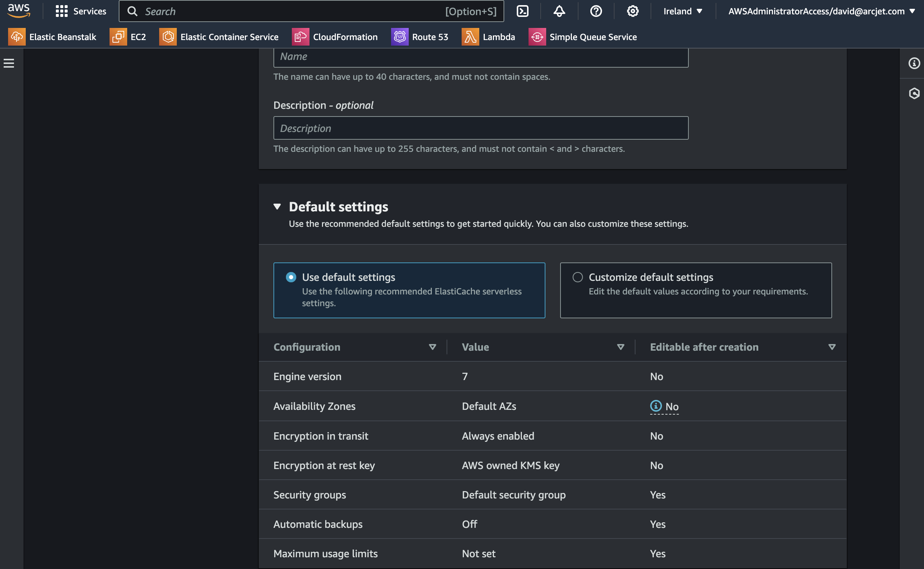Click the Availability Zones info tooltip icon
The width and height of the screenshot is (924, 569).
click(x=655, y=407)
